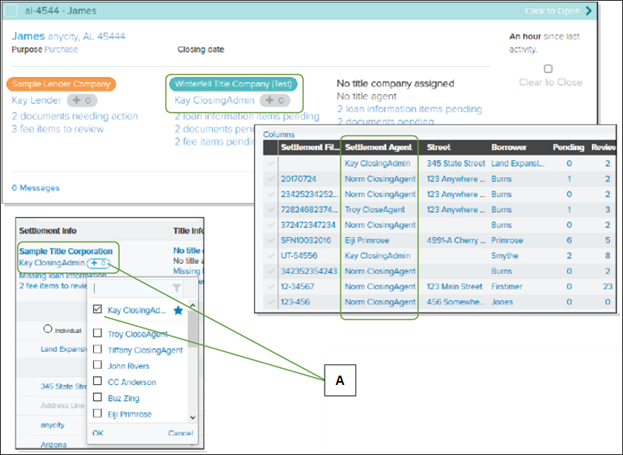The width and height of the screenshot is (623, 455).
Task: Click the Sample Lender Company badge
Action: [x=61, y=84]
